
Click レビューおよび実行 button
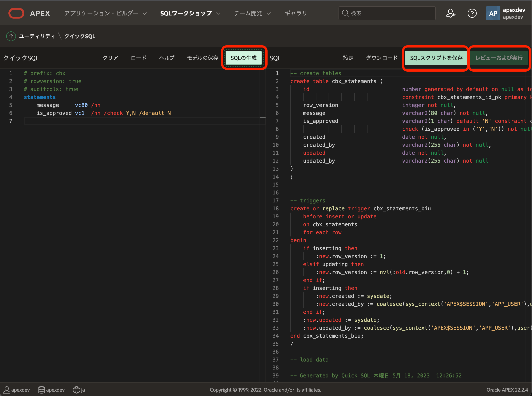(x=499, y=58)
